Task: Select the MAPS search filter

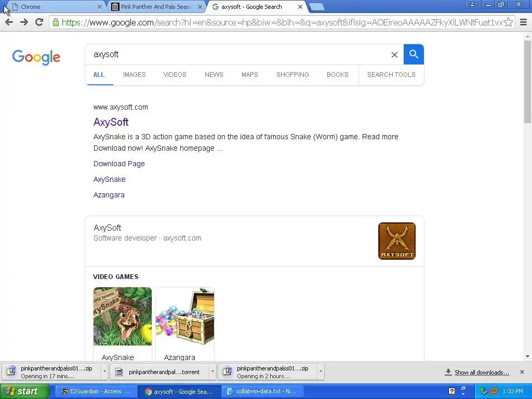Action: [250, 75]
